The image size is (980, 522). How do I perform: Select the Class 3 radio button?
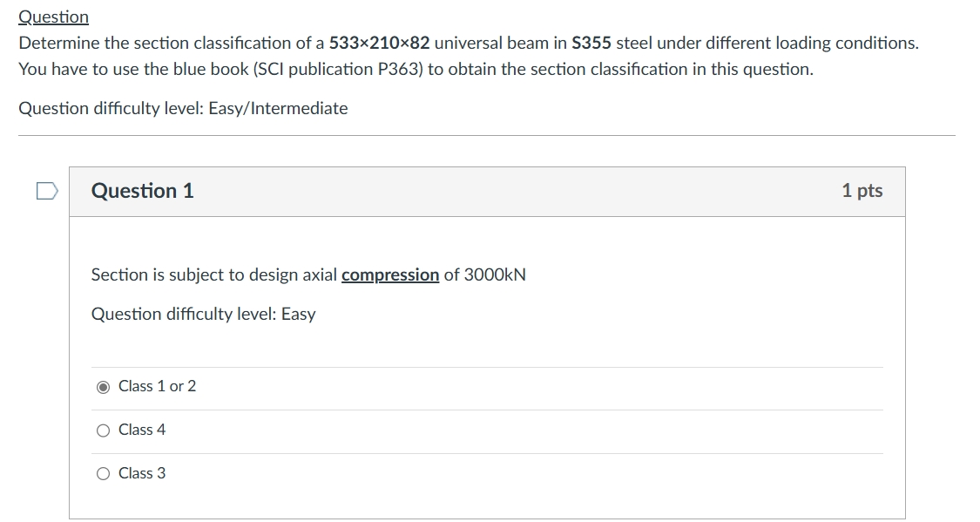click(104, 472)
